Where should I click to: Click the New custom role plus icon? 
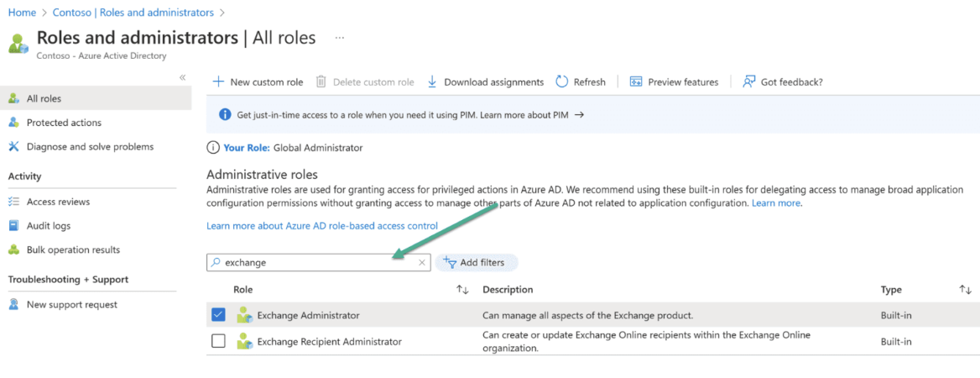[218, 82]
